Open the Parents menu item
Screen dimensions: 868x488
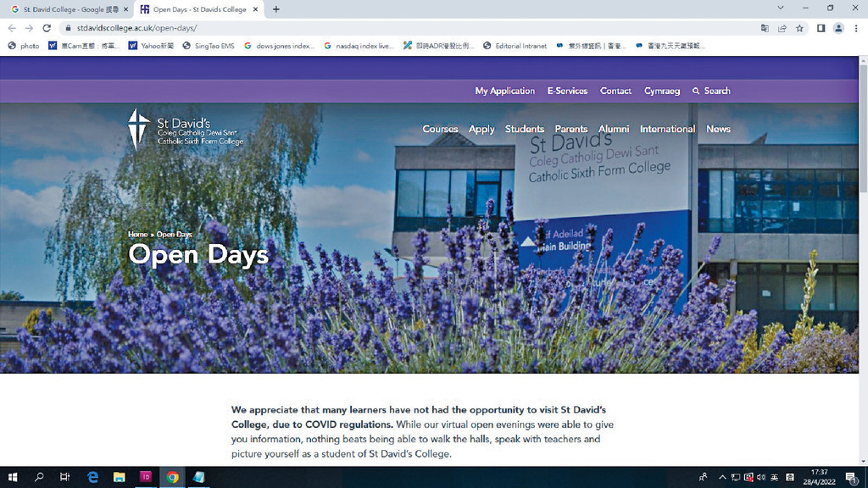[x=571, y=129]
